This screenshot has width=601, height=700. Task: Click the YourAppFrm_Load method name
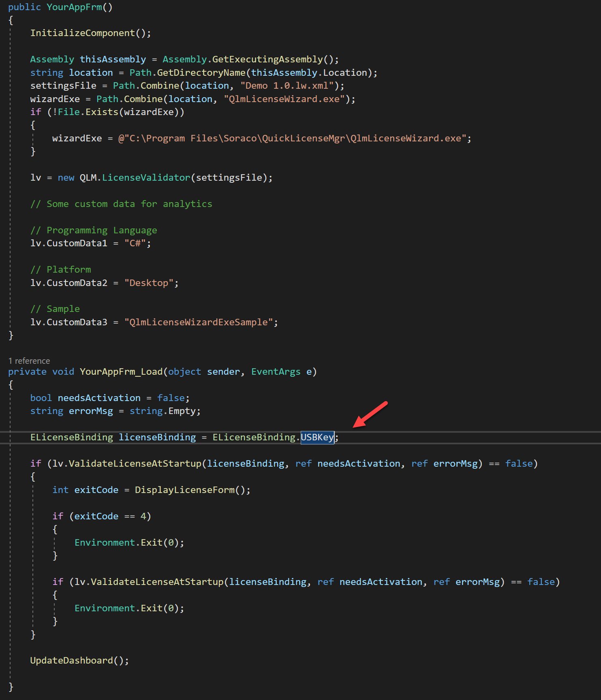point(121,371)
